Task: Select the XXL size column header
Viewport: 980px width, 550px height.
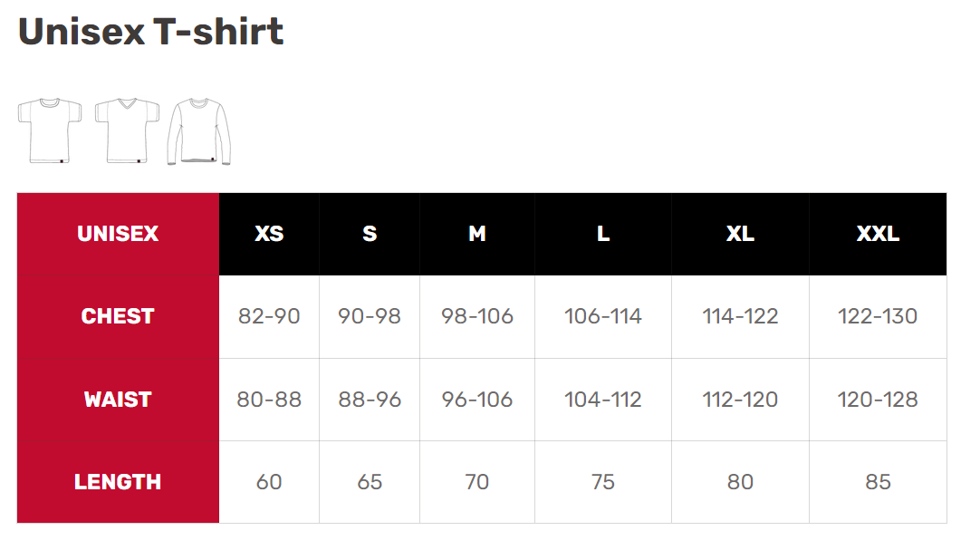Action: tap(878, 234)
